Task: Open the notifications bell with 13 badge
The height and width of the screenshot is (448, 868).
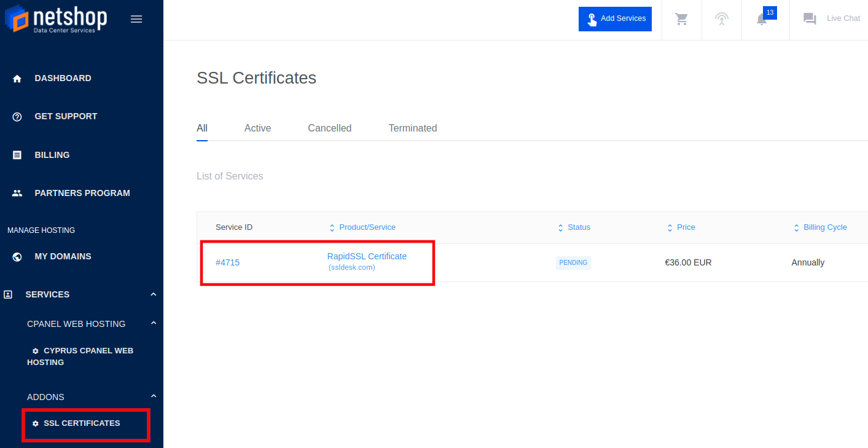Action: (762, 19)
